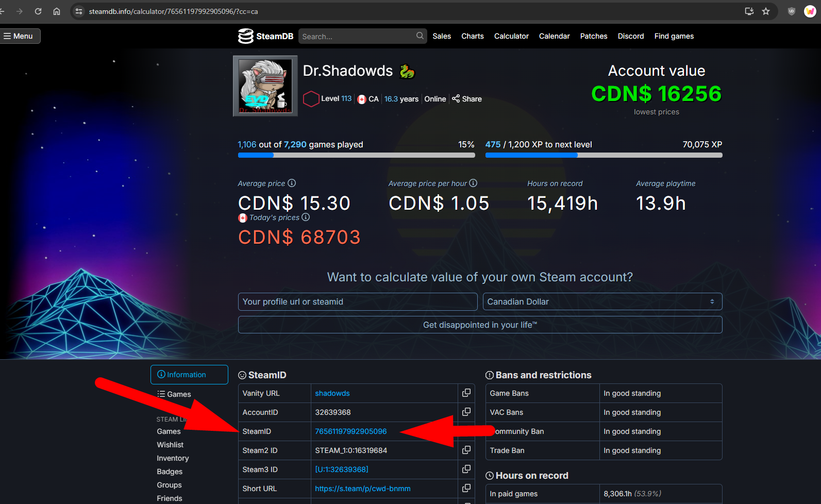Viewport: 821px width, 504px height.
Task: Click the Share button
Action: 467,99
